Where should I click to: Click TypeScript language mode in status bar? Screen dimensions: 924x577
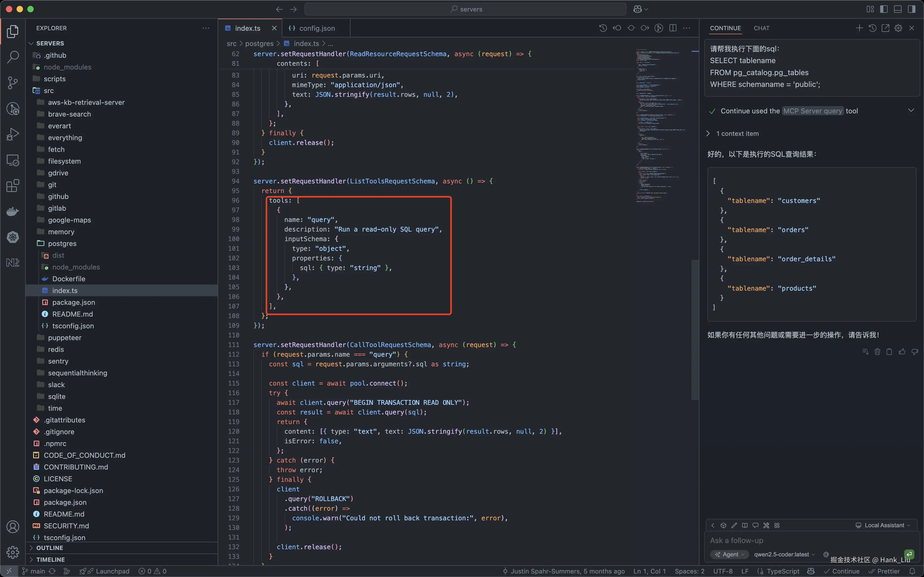(783, 571)
